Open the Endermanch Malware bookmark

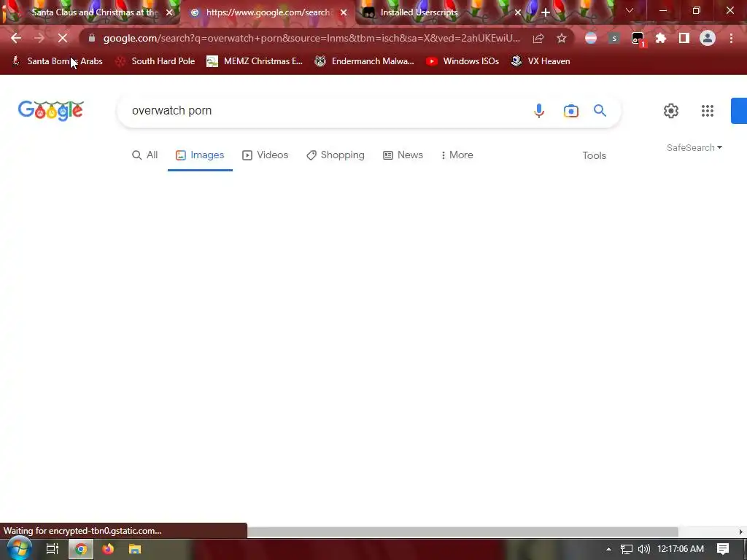coord(365,61)
